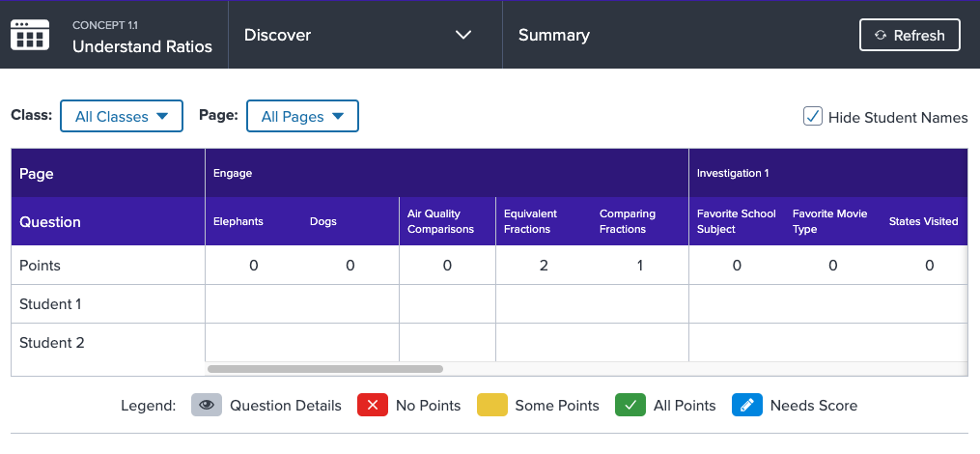Open the All Classes dropdown
The width and height of the screenshot is (980, 454).
tap(122, 116)
